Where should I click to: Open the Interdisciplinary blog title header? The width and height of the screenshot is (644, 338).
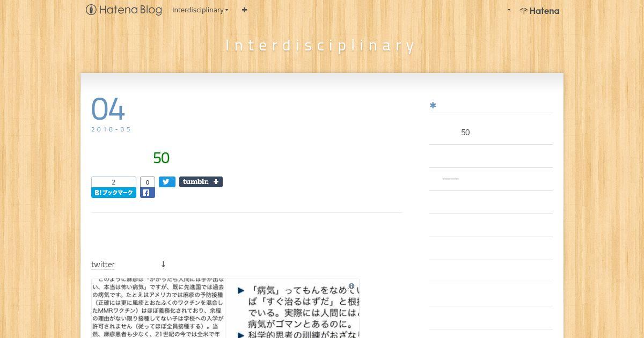click(x=321, y=46)
